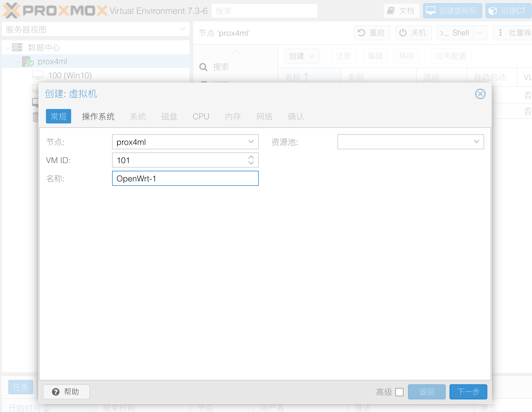Image resolution: width=532 pixels, height=412 pixels.
Task: Switch to the OS (操作系统) tab
Action: [x=98, y=117]
